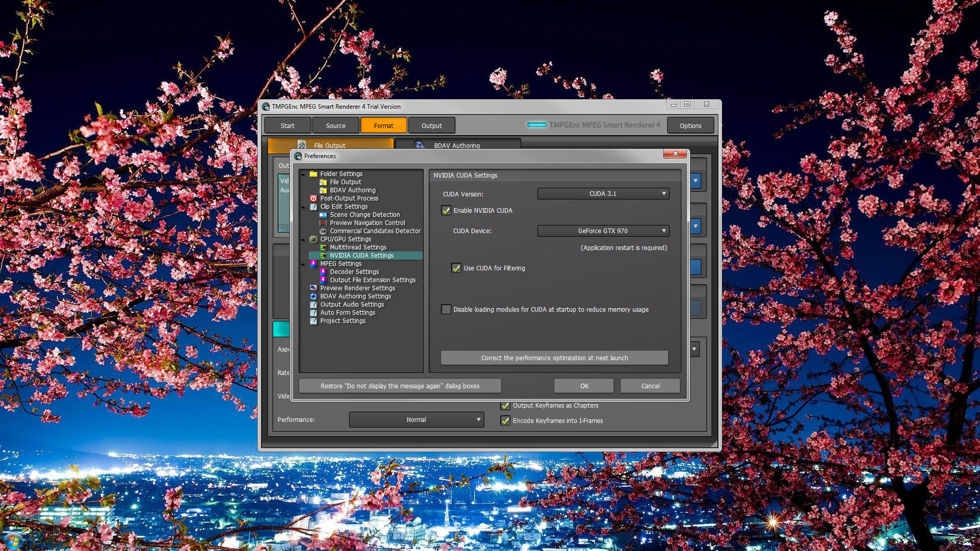Click the Preferences dialog title bar icon
The height and width of the screenshot is (551, 980).
(298, 156)
